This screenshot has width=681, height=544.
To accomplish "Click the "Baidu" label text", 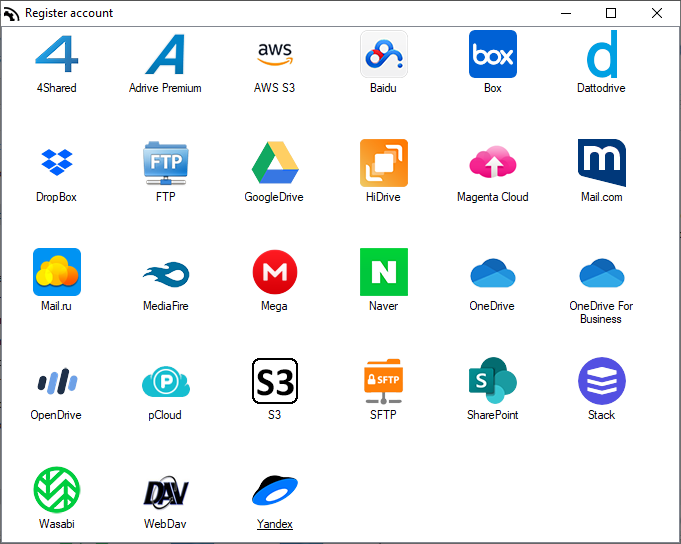I will click(x=383, y=88).
